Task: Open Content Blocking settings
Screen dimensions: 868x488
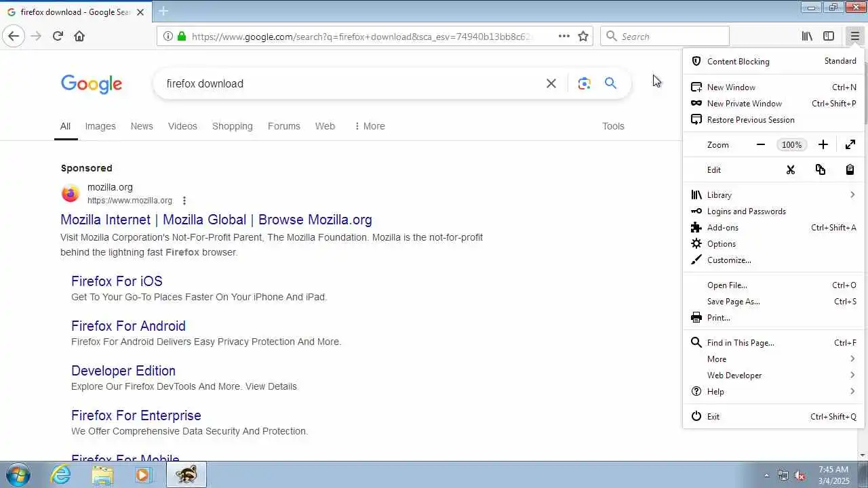Action: [774, 61]
